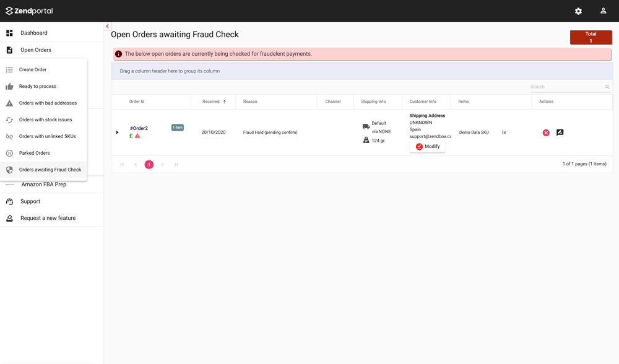Click the red warning triangle on Order2
The height and width of the screenshot is (364, 619).
point(137,136)
